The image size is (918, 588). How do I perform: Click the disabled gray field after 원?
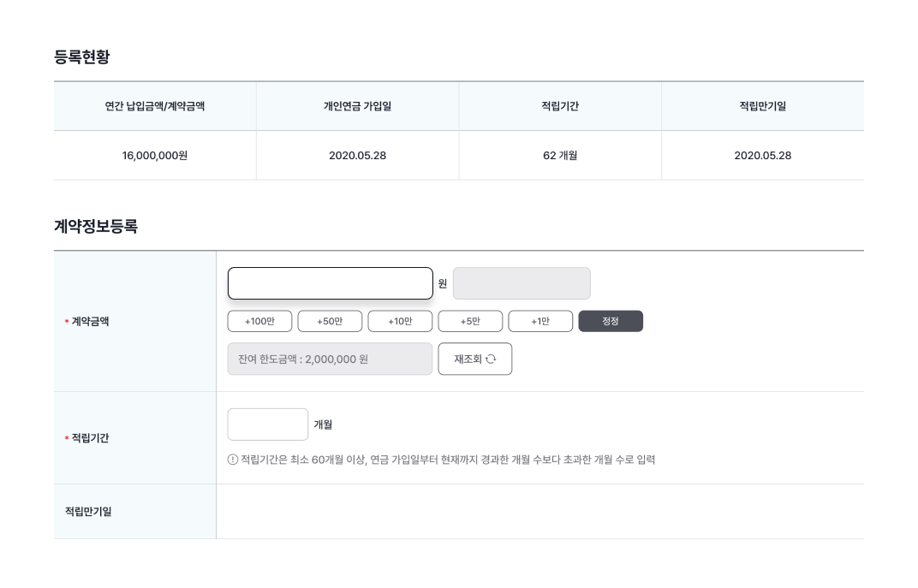coord(522,283)
